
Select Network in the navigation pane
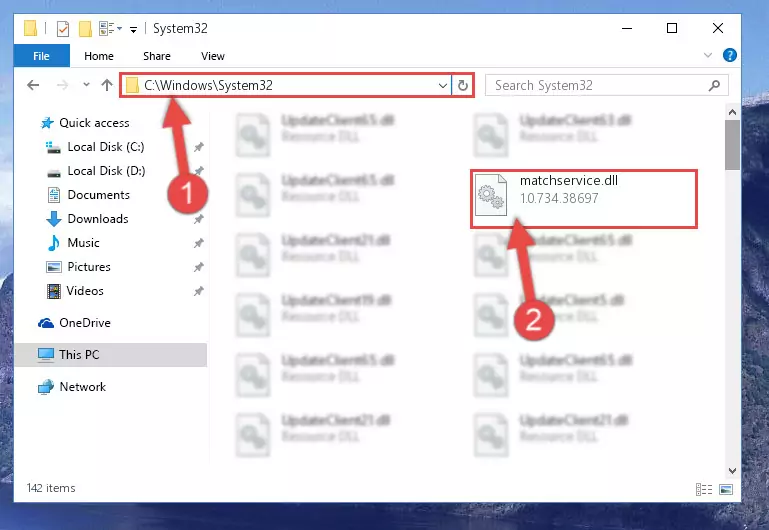click(x=82, y=387)
